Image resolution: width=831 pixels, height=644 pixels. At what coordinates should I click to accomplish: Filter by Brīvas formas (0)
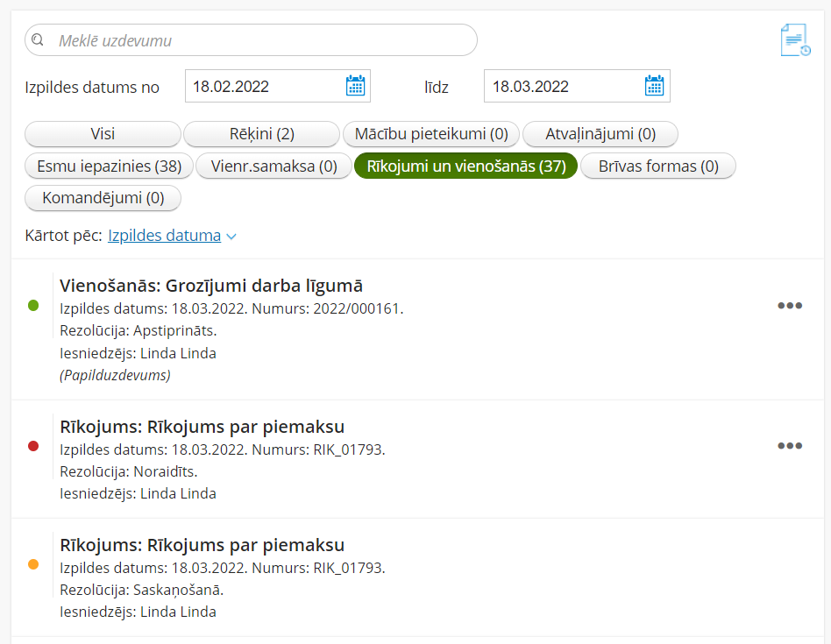658,166
